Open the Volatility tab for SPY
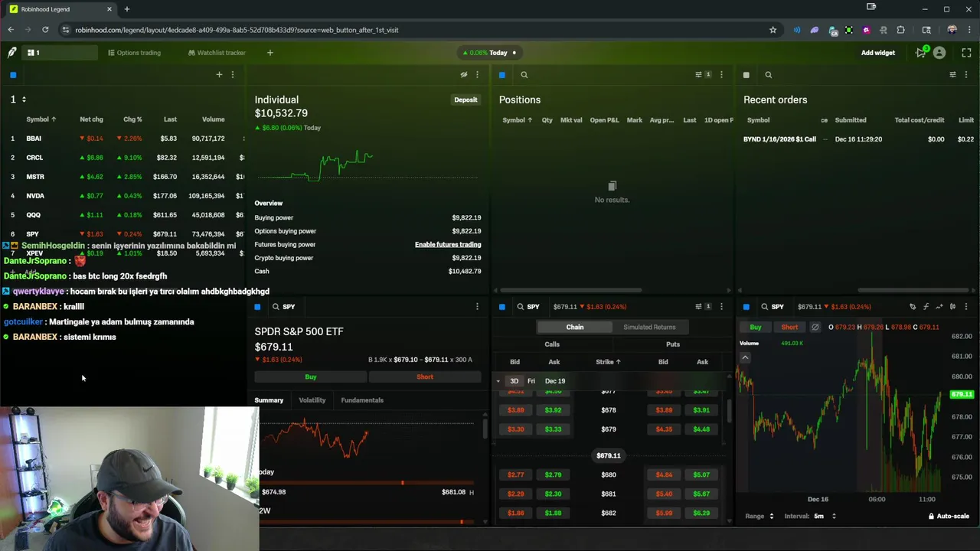 tap(312, 400)
